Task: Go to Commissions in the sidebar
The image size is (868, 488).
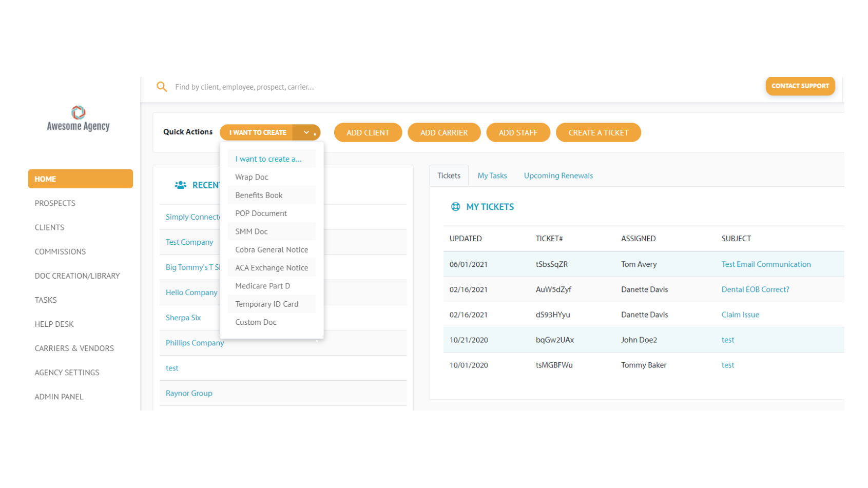Action: [x=60, y=251]
